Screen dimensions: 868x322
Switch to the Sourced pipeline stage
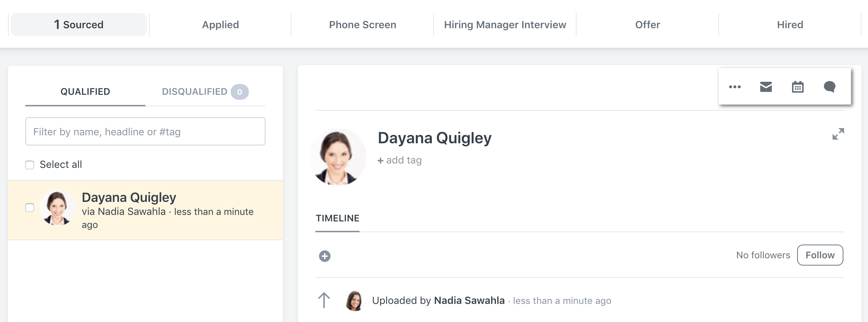tap(79, 25)
